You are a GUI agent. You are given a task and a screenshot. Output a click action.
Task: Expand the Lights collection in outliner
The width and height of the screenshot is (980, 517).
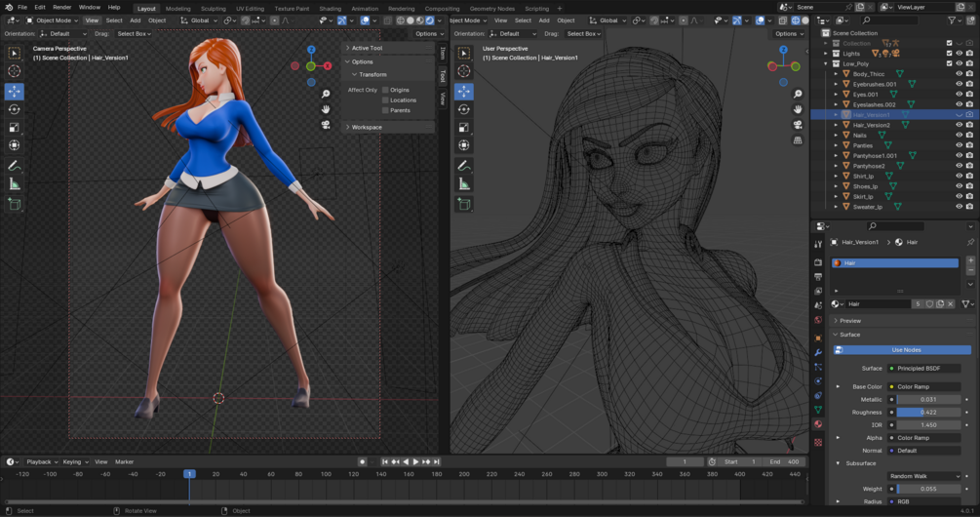point(827,54)
